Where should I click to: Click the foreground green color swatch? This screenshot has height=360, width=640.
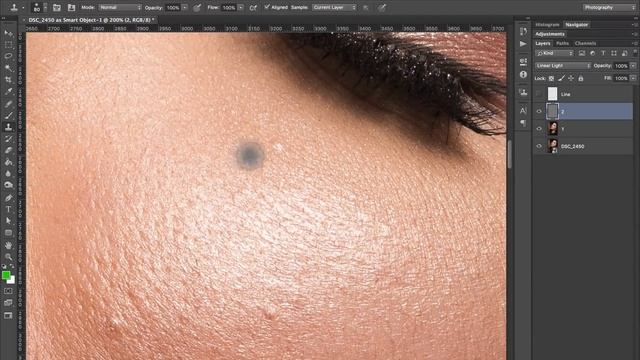(x=6, y=275)
